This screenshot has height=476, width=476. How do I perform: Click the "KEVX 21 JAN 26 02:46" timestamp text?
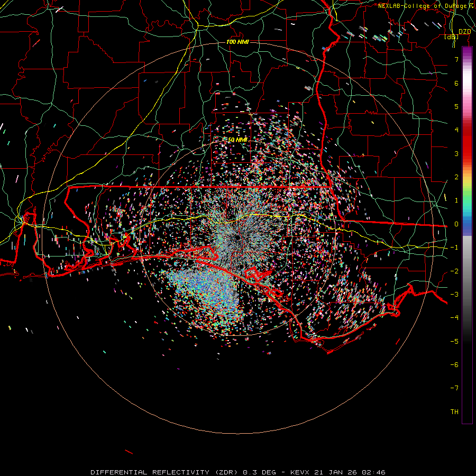[x=337, y=472]
